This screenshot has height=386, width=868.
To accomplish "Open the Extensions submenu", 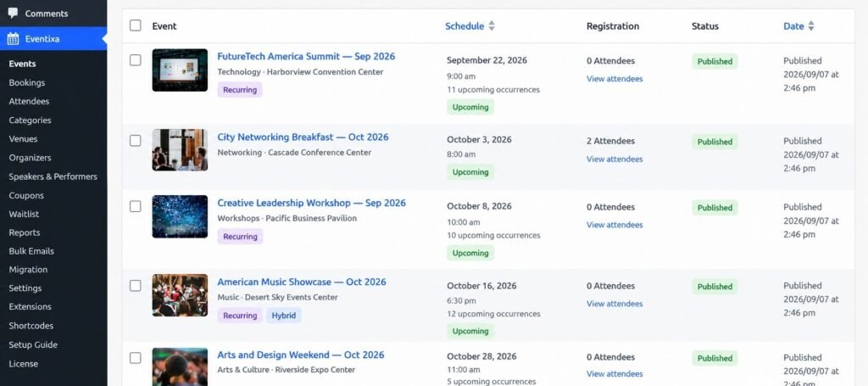I will [x=30, y=306].
